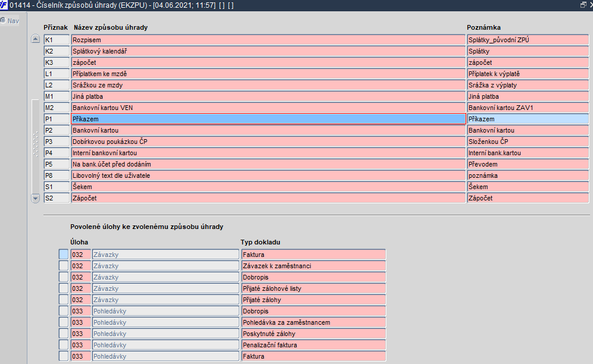
Task: Click the Poskytnuté zálohy document type field
Action: click(x=314, y=334)
